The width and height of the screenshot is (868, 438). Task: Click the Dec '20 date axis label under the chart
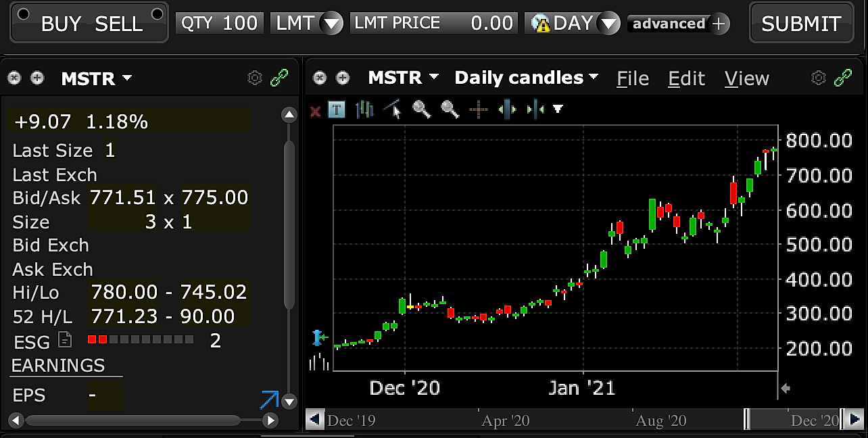coord(405,388)
